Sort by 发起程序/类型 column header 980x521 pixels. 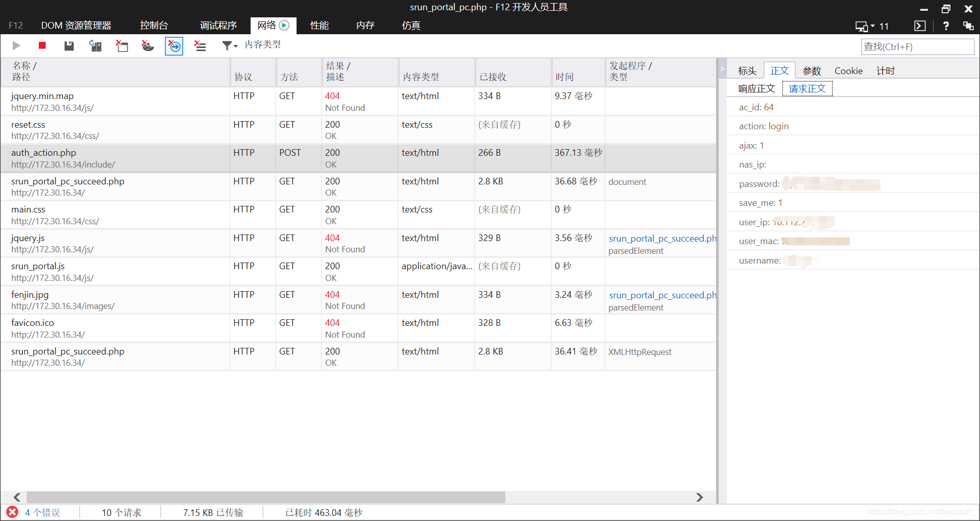(660, 72)
